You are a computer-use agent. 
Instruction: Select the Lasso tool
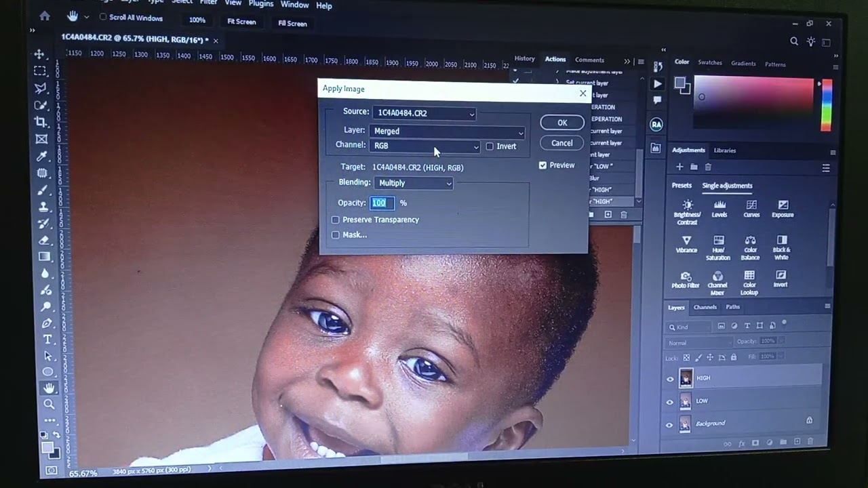(x=41, y=88)
